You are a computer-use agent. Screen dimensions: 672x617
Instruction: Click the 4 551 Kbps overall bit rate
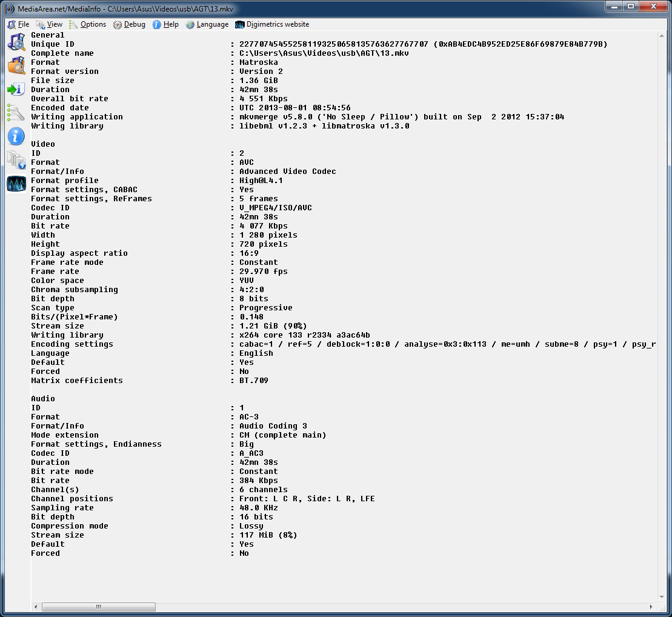(264, 99)
